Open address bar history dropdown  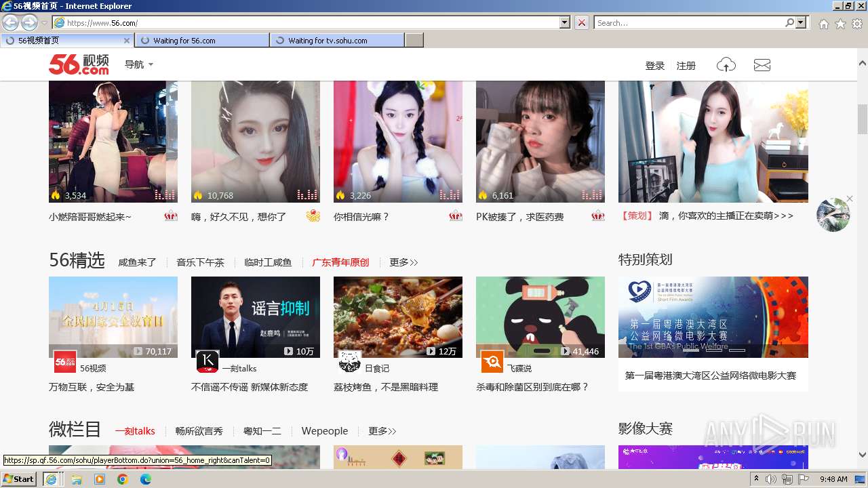coord(565,22)
